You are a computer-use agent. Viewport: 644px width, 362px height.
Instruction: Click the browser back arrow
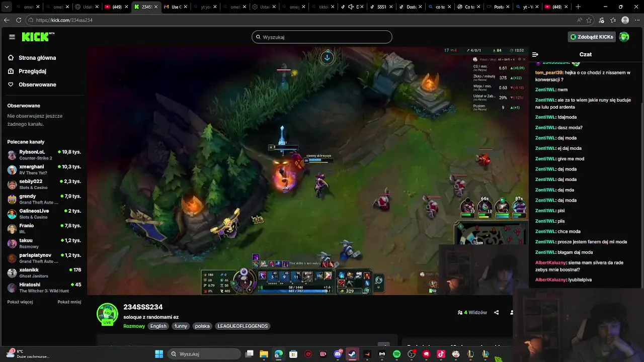[7, 20]
